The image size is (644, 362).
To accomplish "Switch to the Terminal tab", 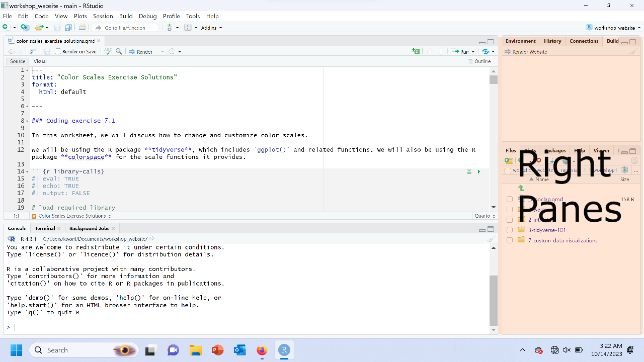I will coord(45,228).
